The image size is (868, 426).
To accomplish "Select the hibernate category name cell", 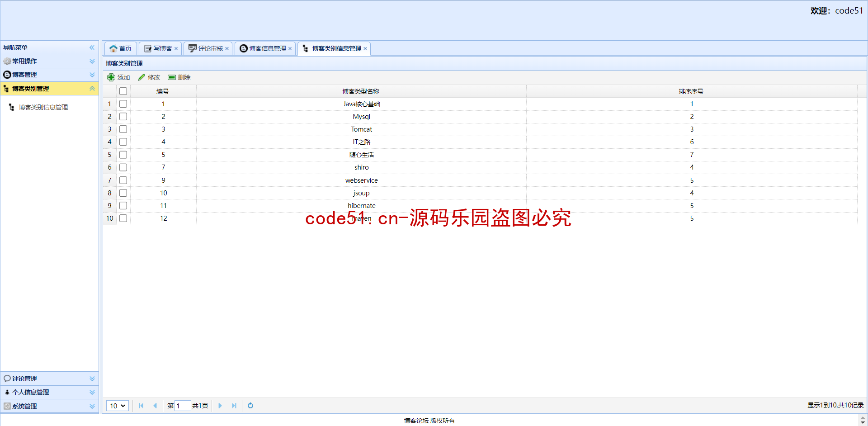I will 361,206.
